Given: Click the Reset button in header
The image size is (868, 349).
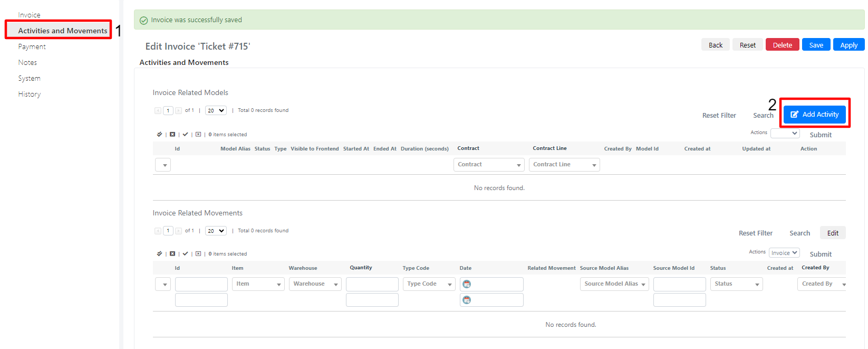Looking at the screenshot, I should tap(748, 45).
